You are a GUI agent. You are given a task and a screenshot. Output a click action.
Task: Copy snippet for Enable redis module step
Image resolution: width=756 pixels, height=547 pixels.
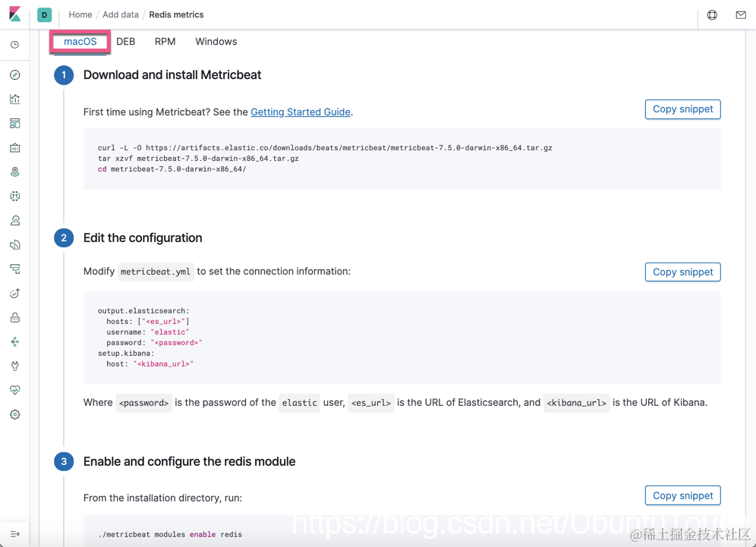pyautogui.click(x=682, y=496)
